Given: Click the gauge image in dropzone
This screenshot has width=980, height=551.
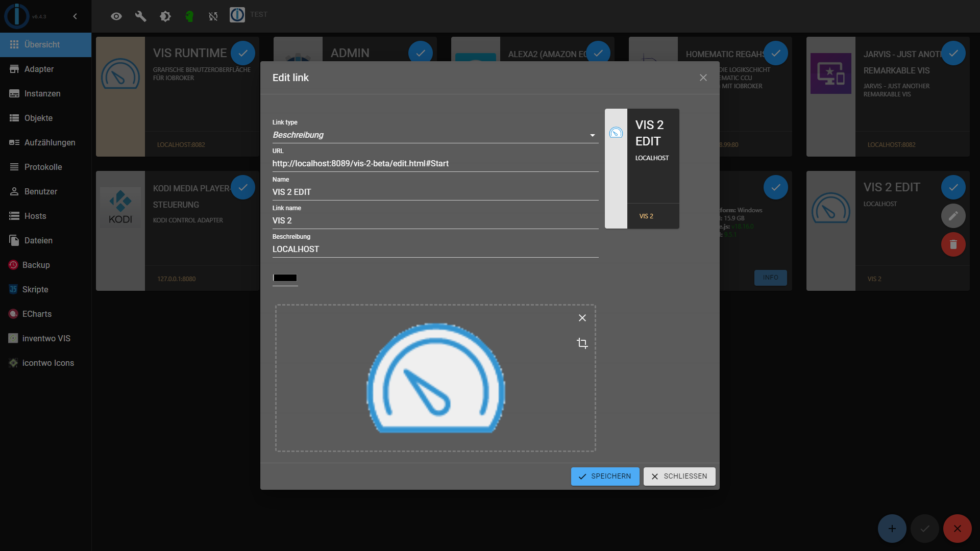Looking at the screenshot, I should [436, 378].
